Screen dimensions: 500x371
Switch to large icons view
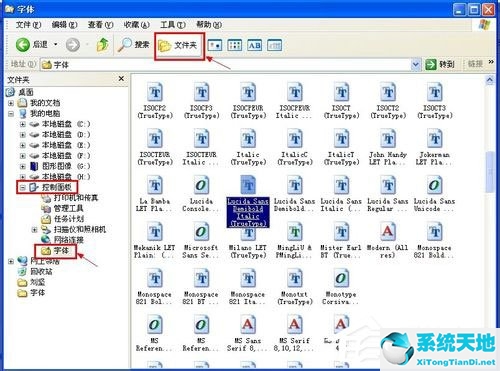(215, 45)
